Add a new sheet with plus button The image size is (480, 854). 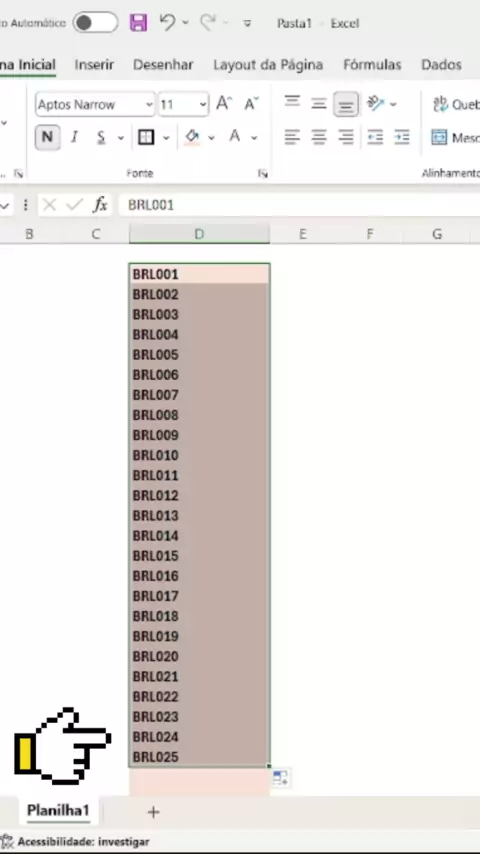(x=153, y=812)
